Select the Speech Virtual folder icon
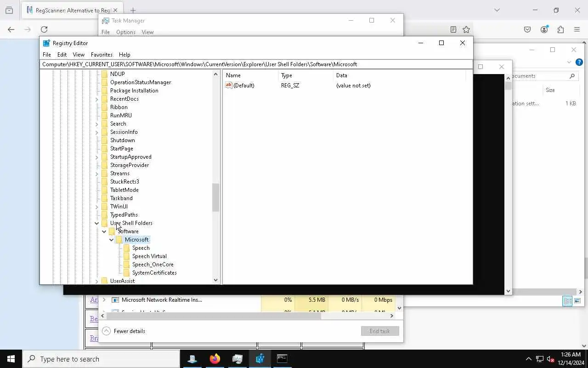 126,256
